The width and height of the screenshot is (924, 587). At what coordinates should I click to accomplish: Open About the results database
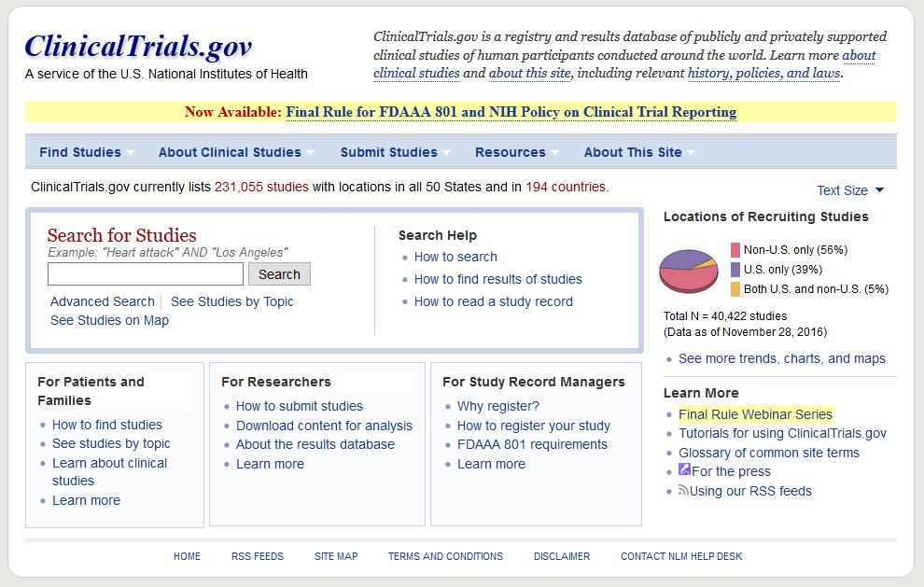tap(315, 444)
